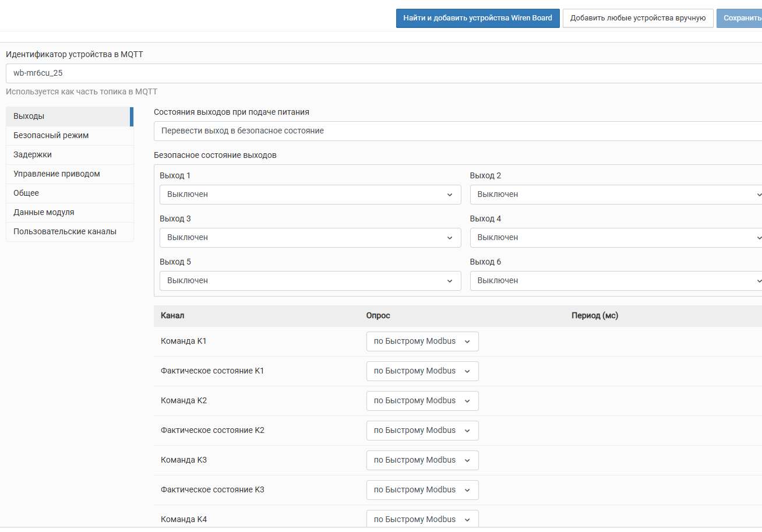
Task: Open the 'Безопасный режим' tab
Action: (69, 135)
